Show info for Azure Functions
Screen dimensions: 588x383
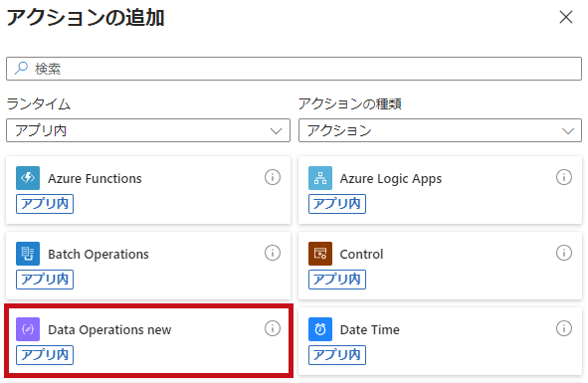[x=273, y=177]
